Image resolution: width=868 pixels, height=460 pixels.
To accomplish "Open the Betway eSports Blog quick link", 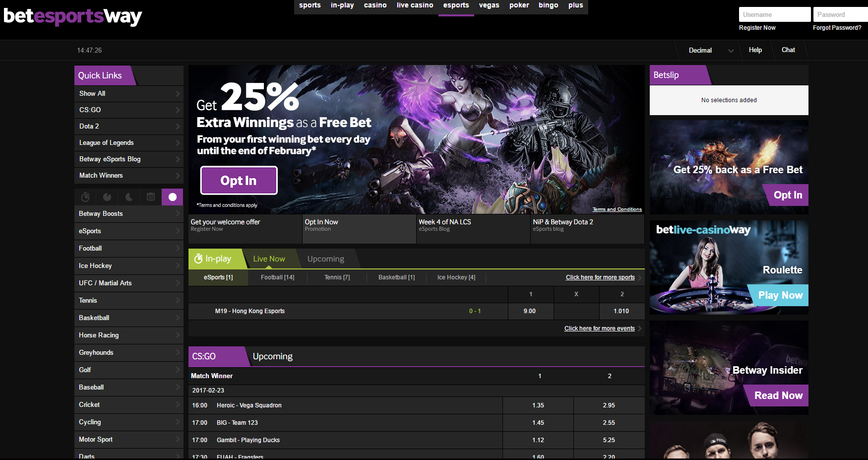I will (x=129, y=159).
